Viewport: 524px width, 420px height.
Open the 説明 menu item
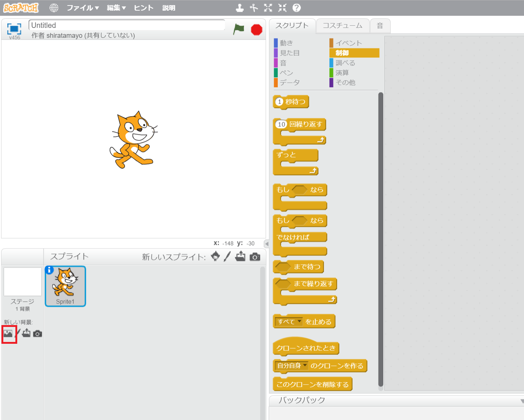coord(169,8)
